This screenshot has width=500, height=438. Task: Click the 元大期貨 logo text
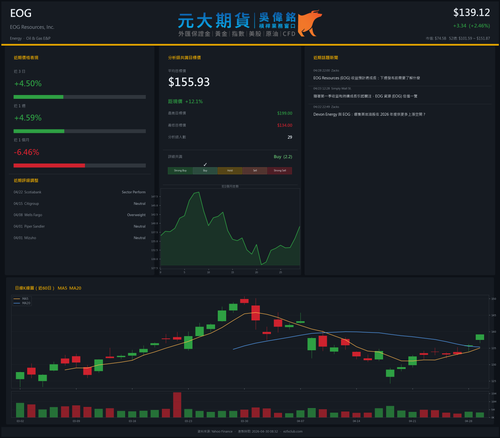(214, 21)
